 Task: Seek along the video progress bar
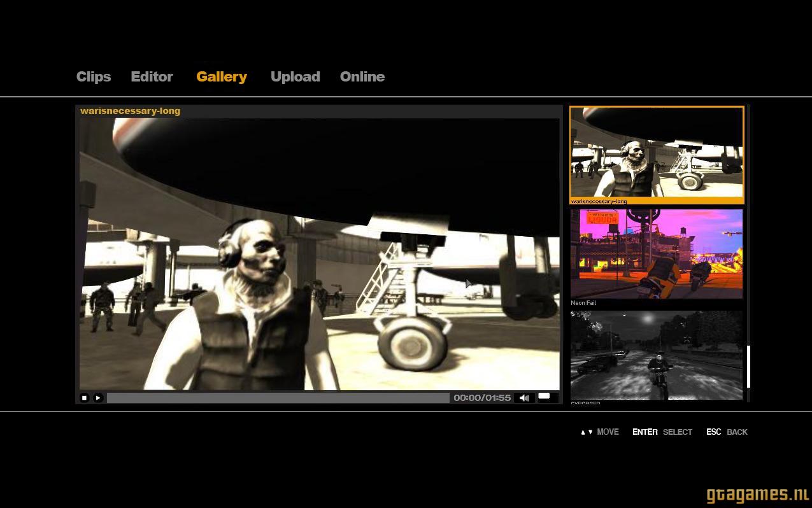click(x=278, y=398)
